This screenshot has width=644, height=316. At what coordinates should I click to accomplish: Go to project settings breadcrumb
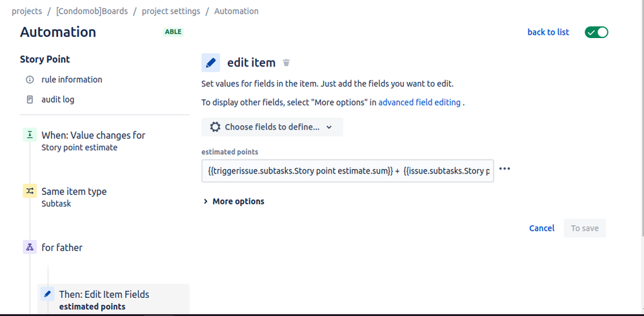[171, 11]
